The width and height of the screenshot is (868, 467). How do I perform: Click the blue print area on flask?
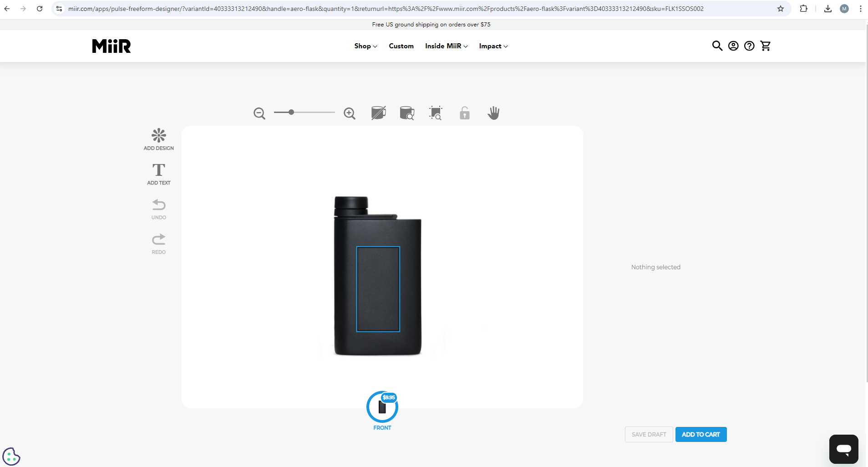point(378,289)
